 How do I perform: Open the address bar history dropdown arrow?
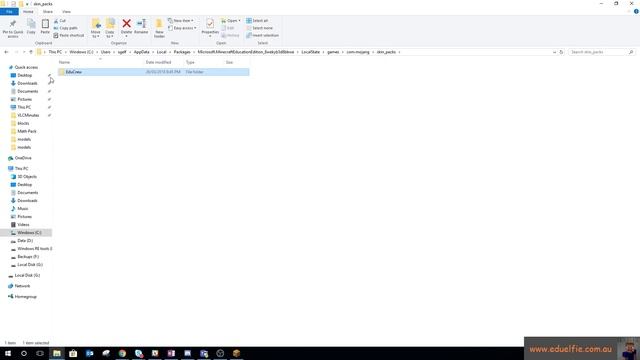[554, 52]
